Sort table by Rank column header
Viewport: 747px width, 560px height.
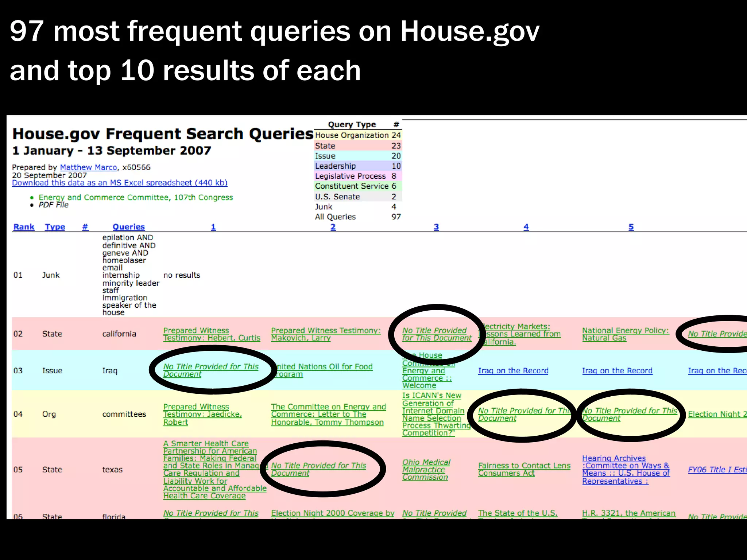(x=24, y=227)
